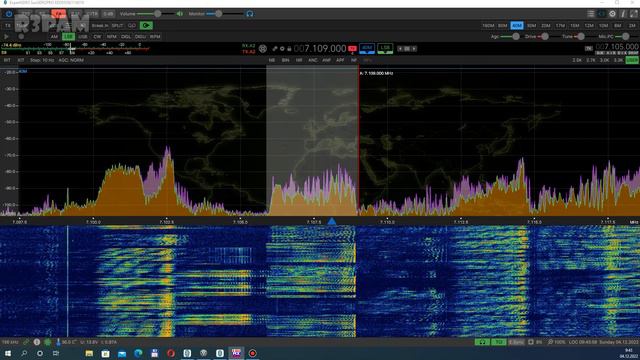The width and height of the screenshot is (640, 360).
Task: Open Mail app from taskbar
Action: (x=122, y=353)
